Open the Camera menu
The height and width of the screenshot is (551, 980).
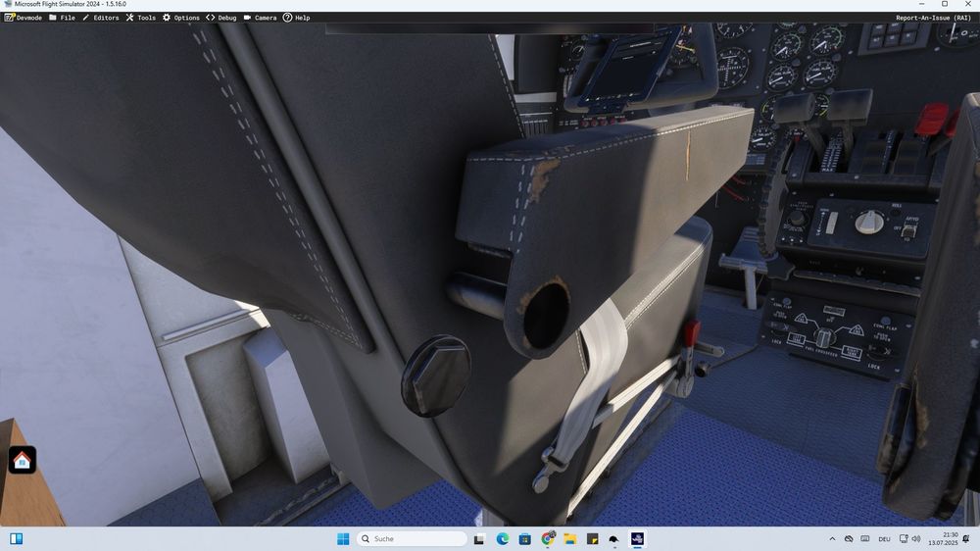click(260, 18)
